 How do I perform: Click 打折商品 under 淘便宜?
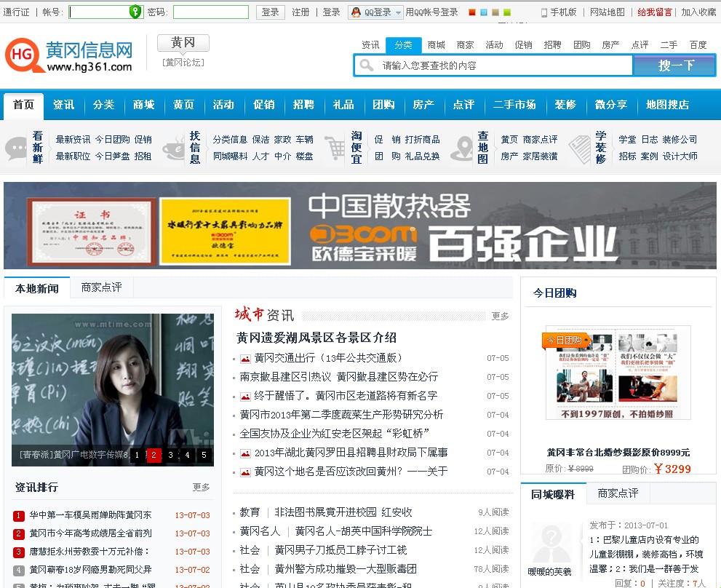coord(422,140)
